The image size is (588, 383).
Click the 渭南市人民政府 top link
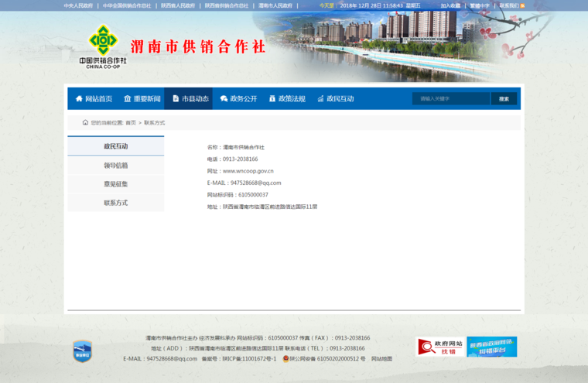pos(275,5)
